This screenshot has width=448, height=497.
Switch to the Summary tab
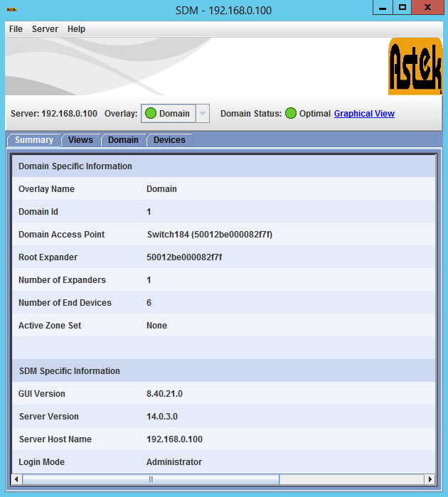(x=34, y=140)
